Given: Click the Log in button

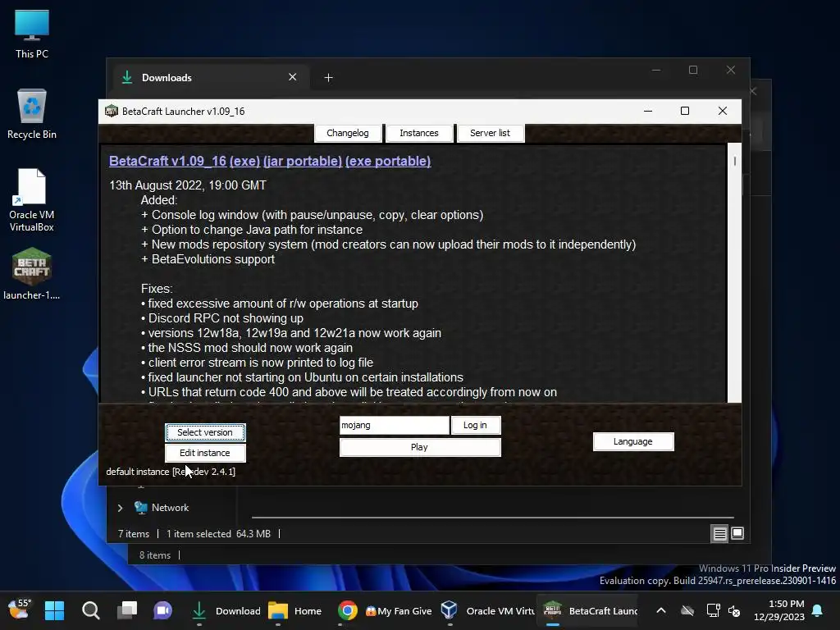Looking at the screenshot, I should coord(475,426).
